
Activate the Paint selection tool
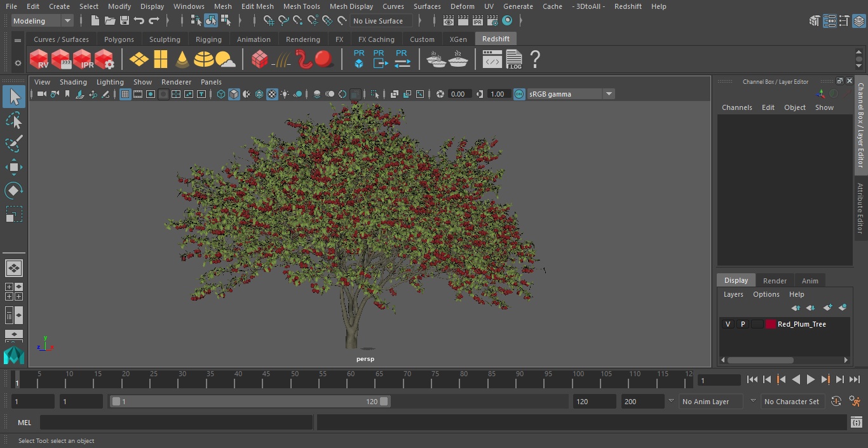(14, 144)
